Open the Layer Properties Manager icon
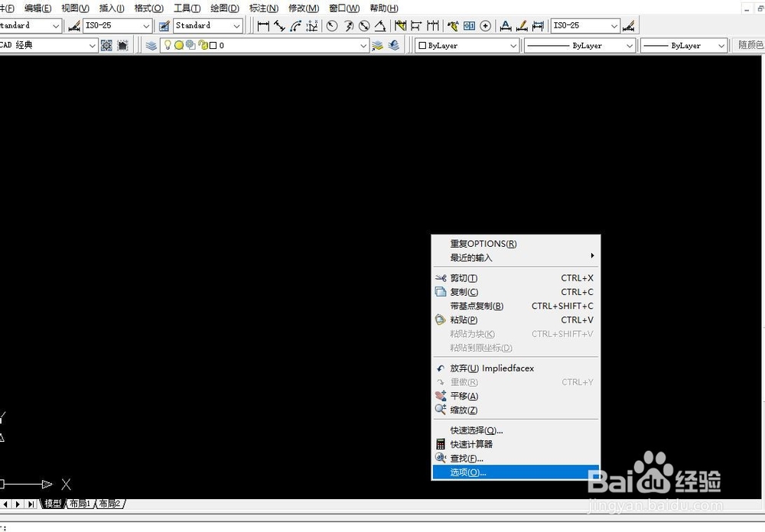 coord(151,45)
